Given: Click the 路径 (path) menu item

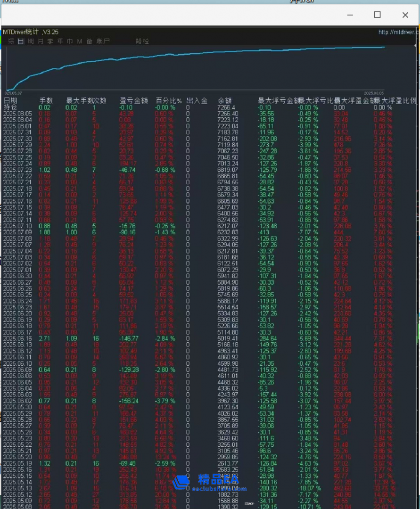Looking at the screenshot, I should 142,41.
